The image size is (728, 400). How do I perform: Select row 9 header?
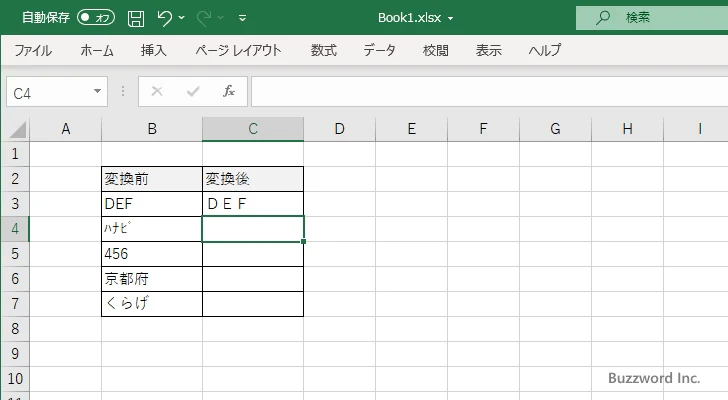pyautogui.click(x=15, y=354)
